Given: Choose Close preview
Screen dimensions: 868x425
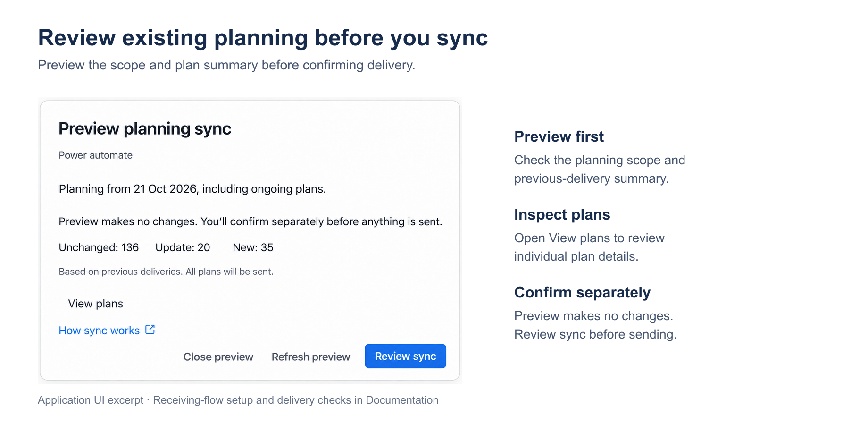Looking at the screenshot, I should (x=218, y=357).
